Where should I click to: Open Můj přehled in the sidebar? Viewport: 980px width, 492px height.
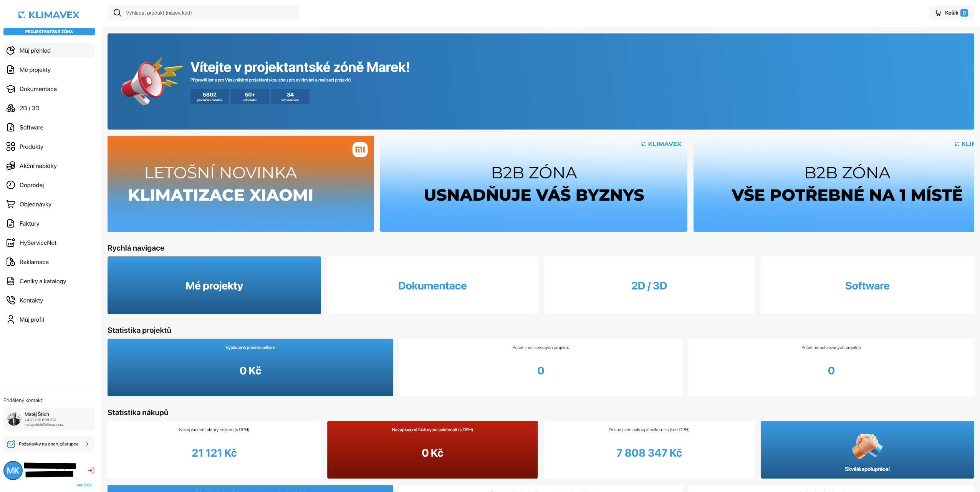pos(49,50)
